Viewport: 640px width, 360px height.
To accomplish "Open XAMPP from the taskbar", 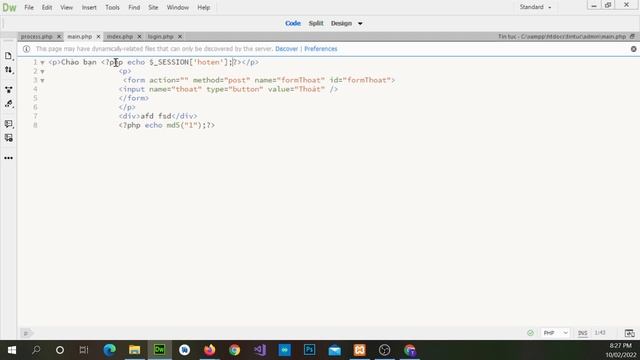I will 360,350.
